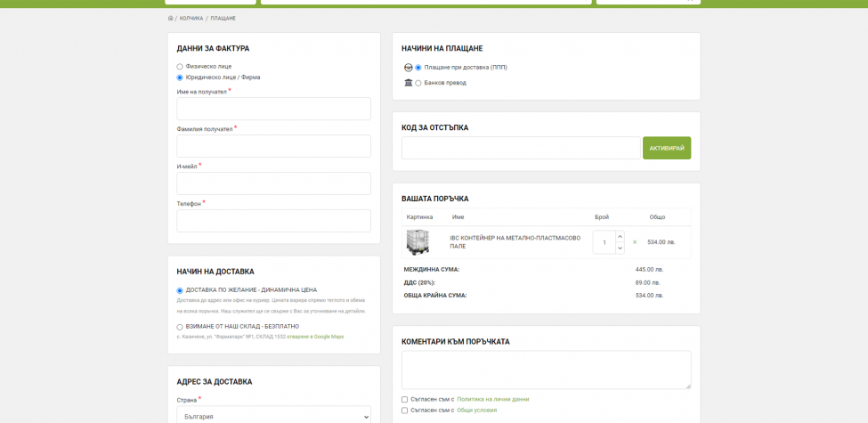Focus the discount code input field
Image resolution: width=868 pixels, height=423 pixels.
tap(521, 148)
